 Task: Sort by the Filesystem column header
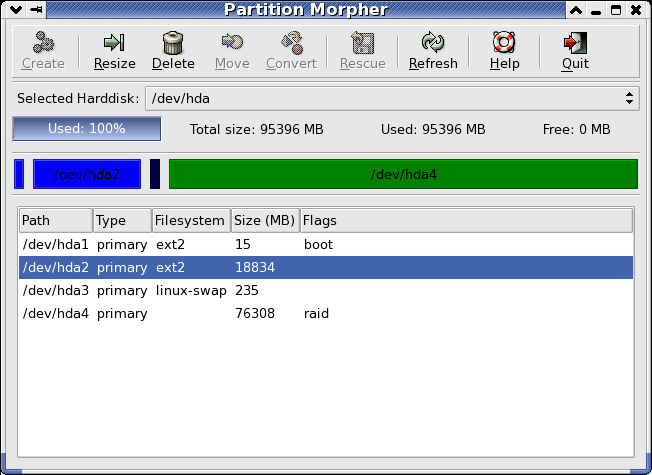(191, 220)
